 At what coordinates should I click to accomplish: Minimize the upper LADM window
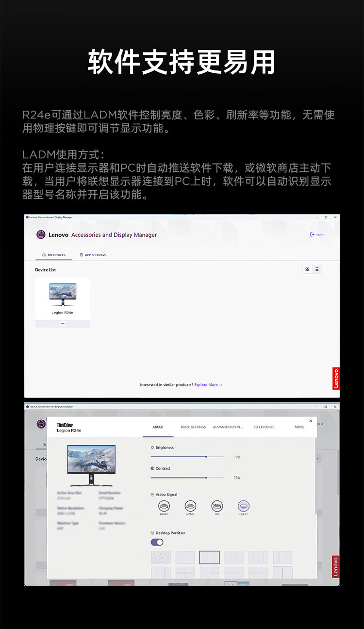(316, 217)
